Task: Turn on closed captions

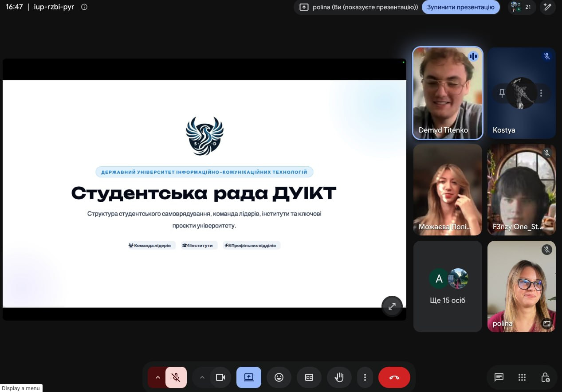Action: [309, 377]
